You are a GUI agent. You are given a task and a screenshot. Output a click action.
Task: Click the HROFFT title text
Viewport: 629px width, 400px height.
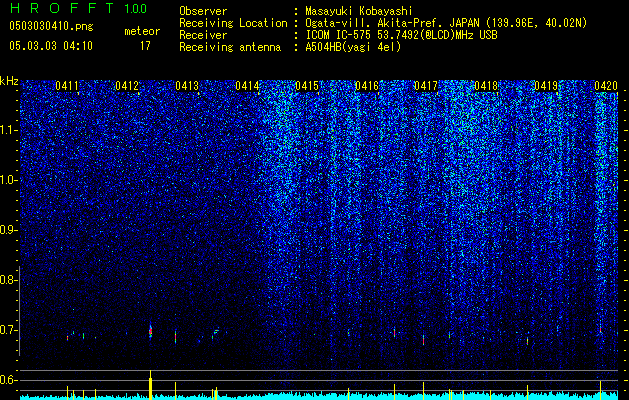63,8
